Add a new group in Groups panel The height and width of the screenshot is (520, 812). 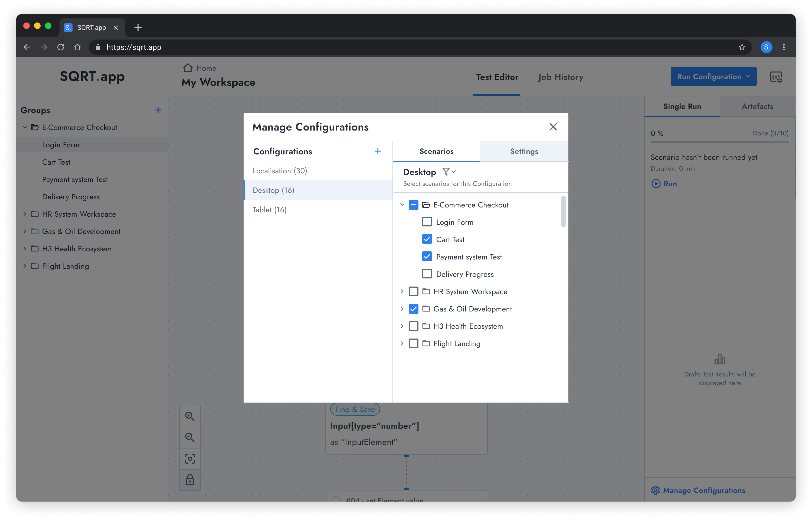coord(158,110)
